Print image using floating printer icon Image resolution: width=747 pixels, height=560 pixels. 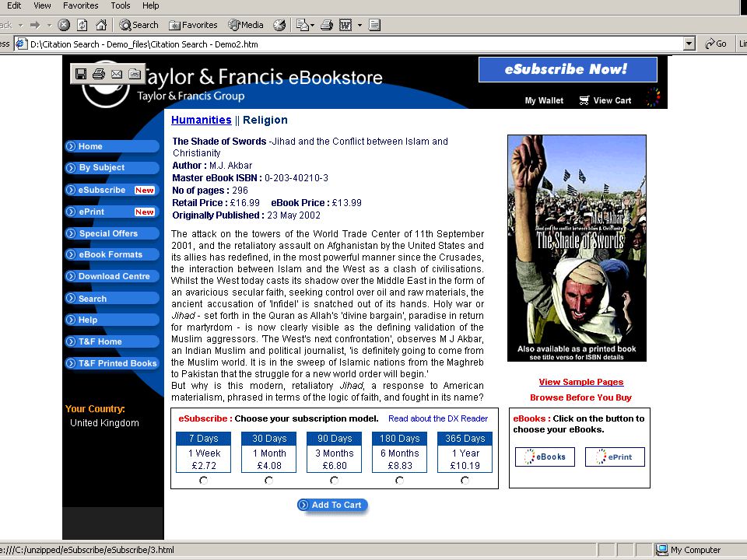(99, 74)
